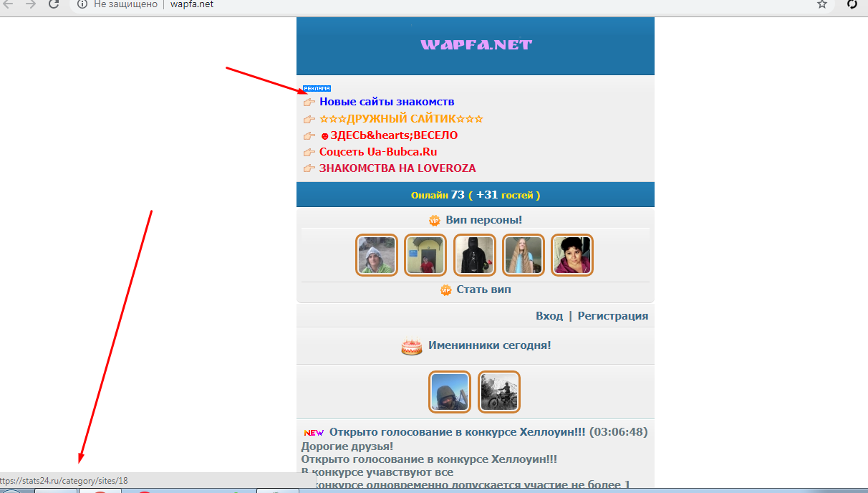Open the black-and-white motorcycle birthday avatar
The width and height of the screenshot is (868, 493).
[499, 392]
